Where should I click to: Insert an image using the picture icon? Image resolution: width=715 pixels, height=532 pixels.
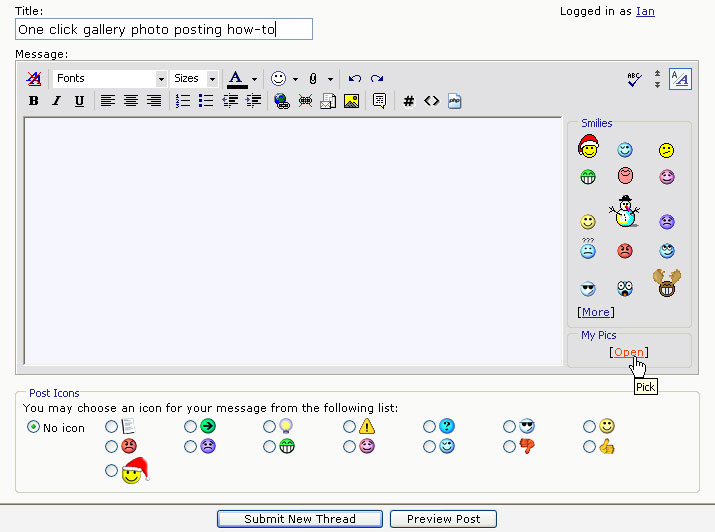[351, 101]
